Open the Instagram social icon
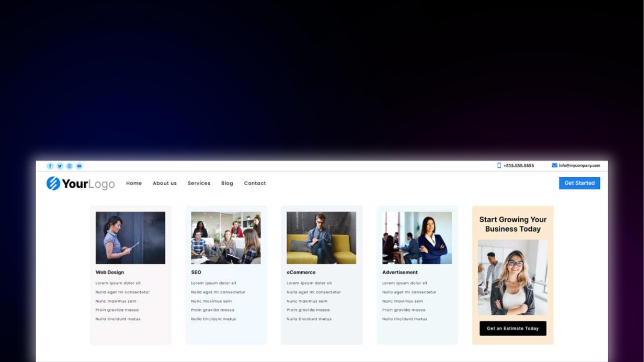Image resolution: width=644 pixels, height=362 pixels. coord(69,166)
